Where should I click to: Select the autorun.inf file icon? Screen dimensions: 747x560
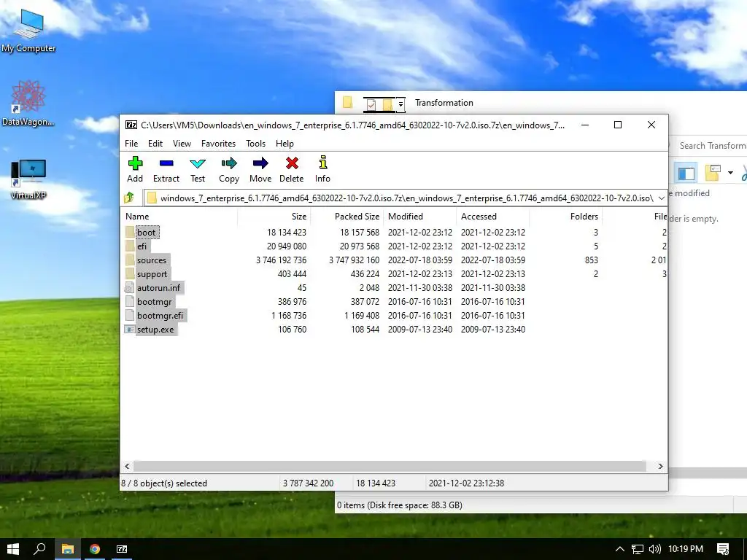pyautogui.click(x=129, y=287)
